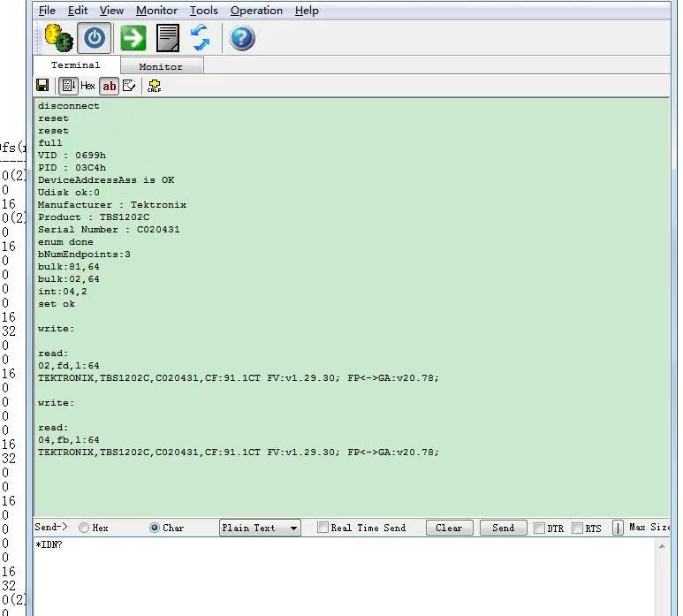Open port settings gear icon
The width and height of the screenshot is (683, 616).
tap(58, 38)
